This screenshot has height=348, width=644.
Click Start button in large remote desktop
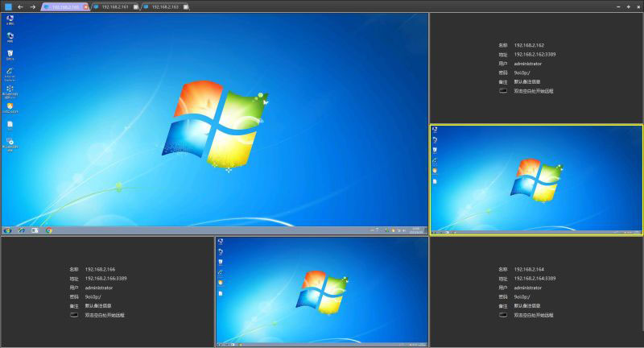click(7, 230)
